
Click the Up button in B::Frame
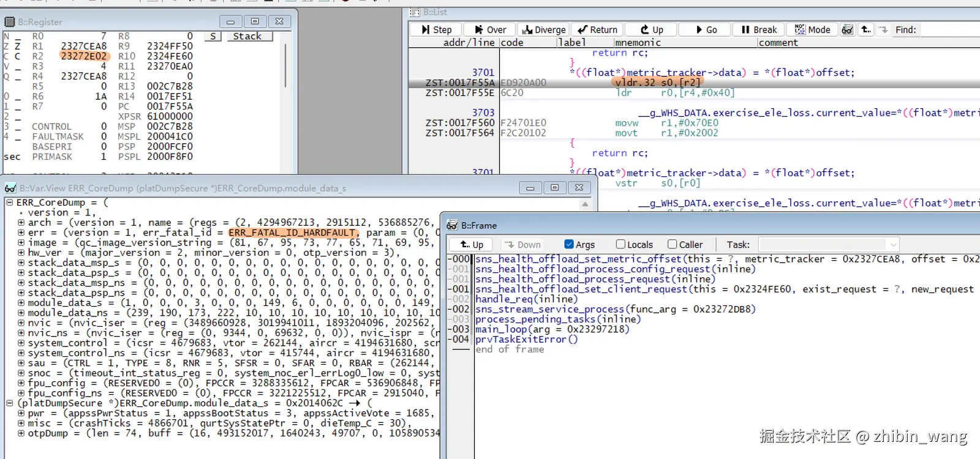click(x=472, y=244)
